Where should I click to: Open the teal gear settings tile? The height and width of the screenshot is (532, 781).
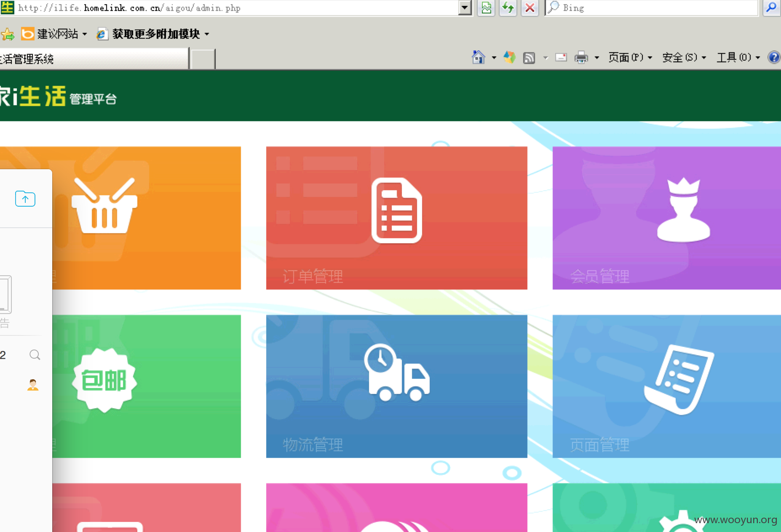pyautogui.click(x=667, y=508)
